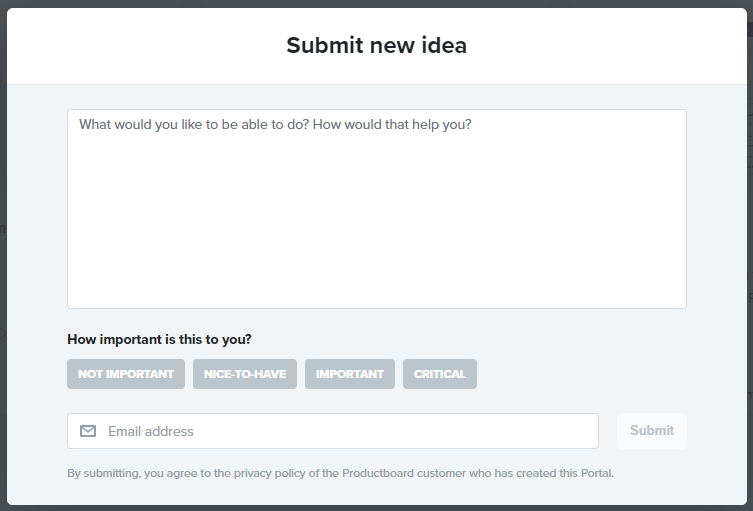Click the Submit button

652,431
